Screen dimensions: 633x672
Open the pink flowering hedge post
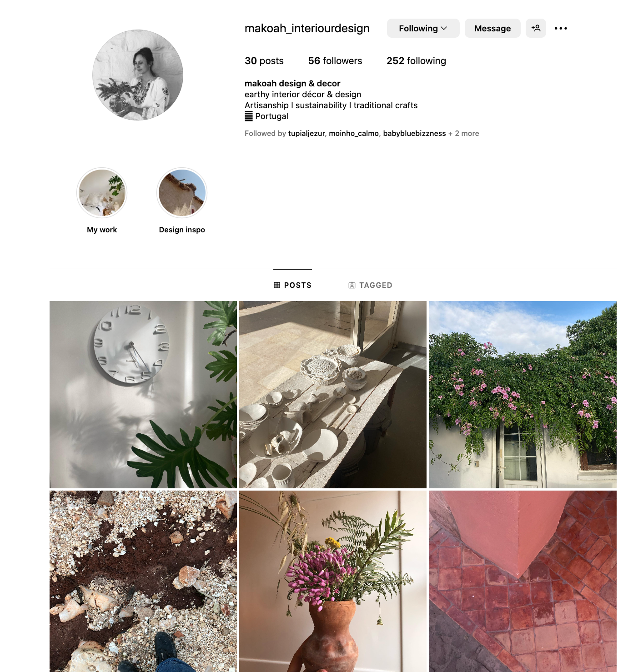coord(523,395)
